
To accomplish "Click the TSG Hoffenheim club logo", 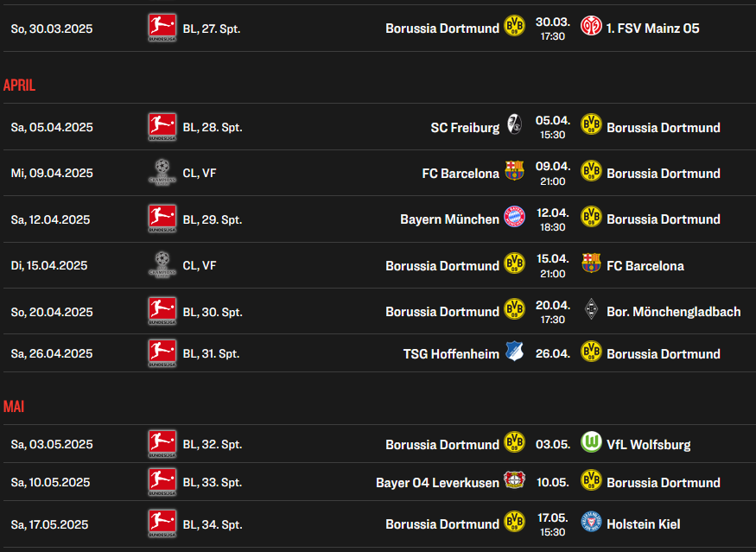I will 514,351.
